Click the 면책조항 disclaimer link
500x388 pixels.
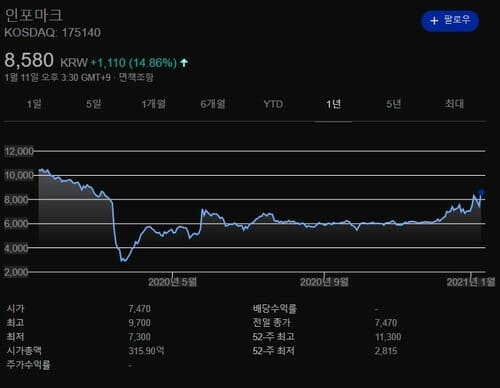pyautogui.click(x=136, y=77)
